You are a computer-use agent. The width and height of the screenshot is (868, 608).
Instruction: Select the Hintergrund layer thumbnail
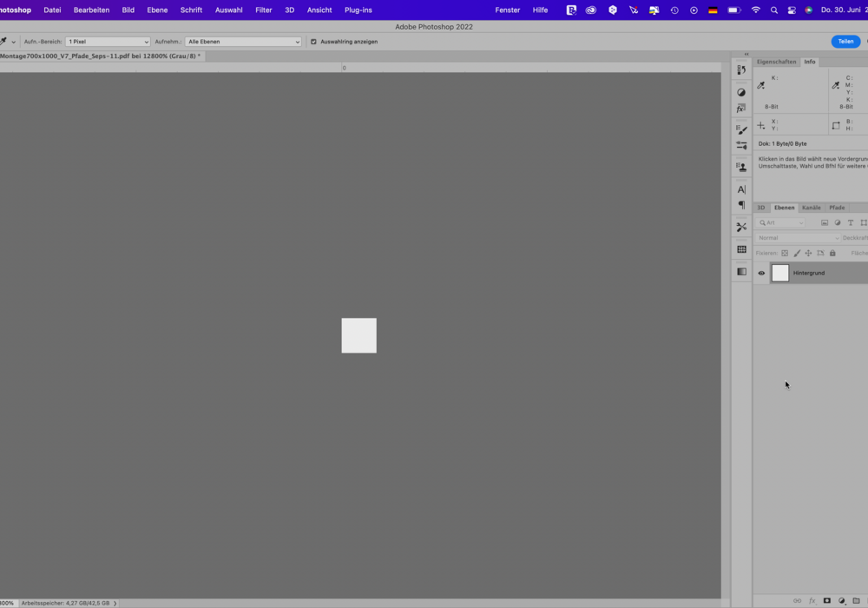(x=780, y=273)
